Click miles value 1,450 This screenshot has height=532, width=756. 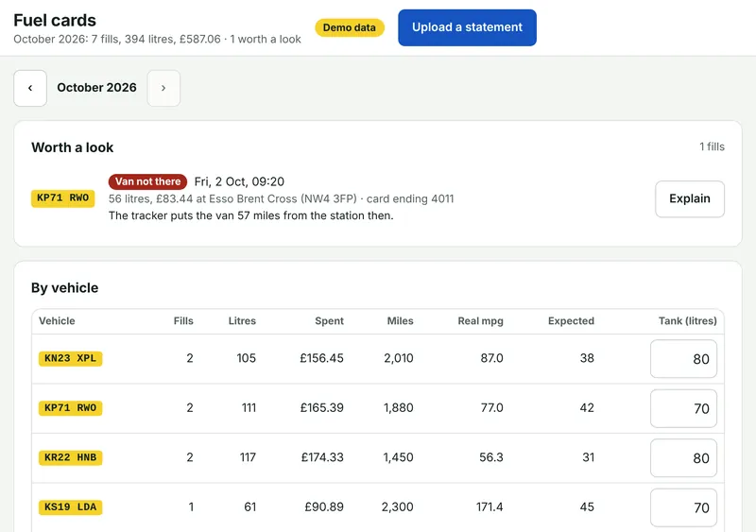398,457
